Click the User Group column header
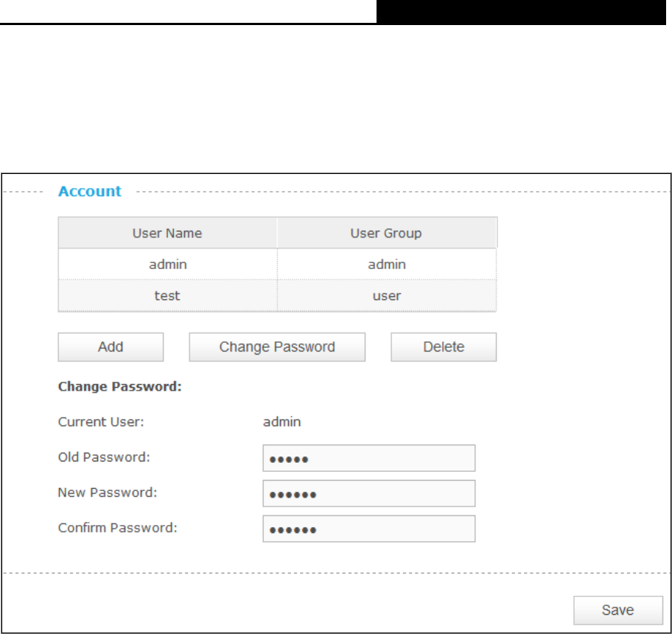 [387, 233]
